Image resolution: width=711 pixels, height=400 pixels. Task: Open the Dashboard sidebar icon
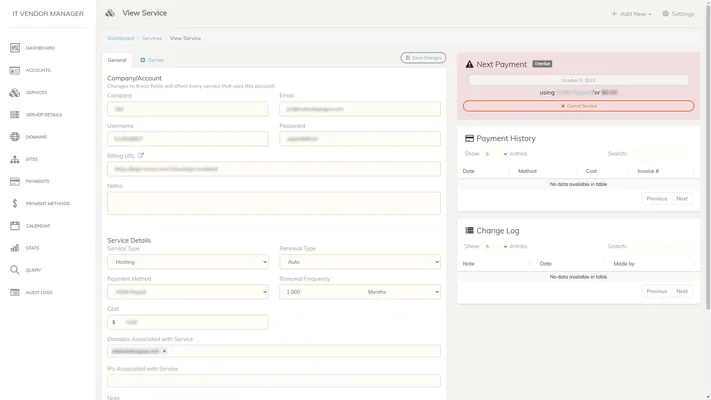(15, 48)
